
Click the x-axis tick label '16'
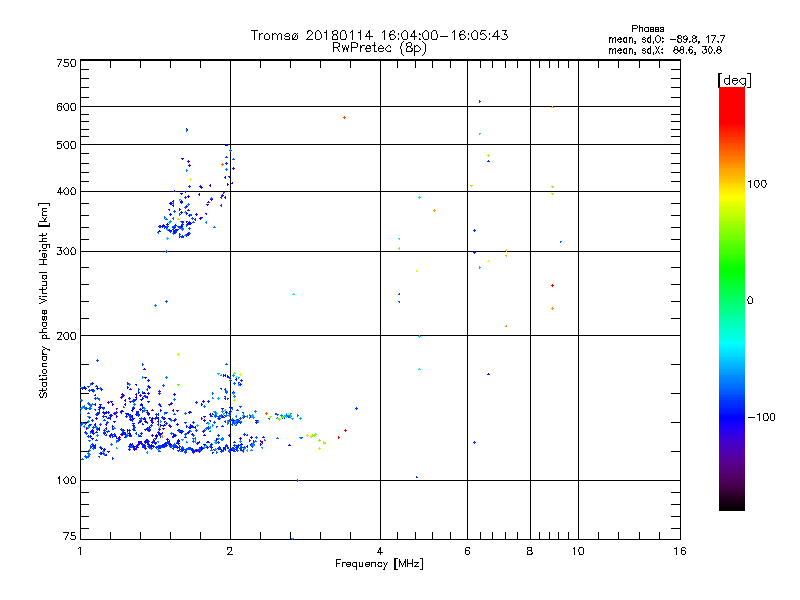point(680,551)
